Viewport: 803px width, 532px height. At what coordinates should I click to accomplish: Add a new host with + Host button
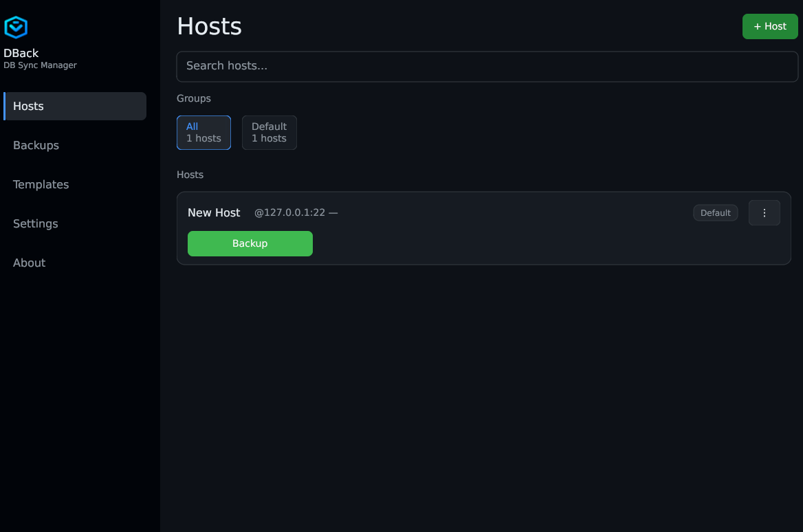click(x=770, y=27)
